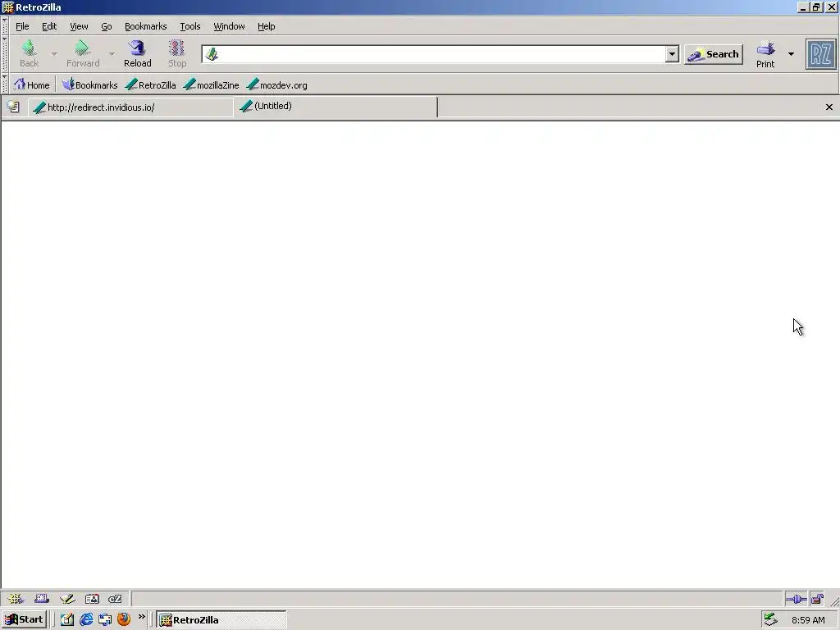The width and height of the screenshot is (840, 630).
Task: Open the Edit menu
Action: (x=49, y=26)
